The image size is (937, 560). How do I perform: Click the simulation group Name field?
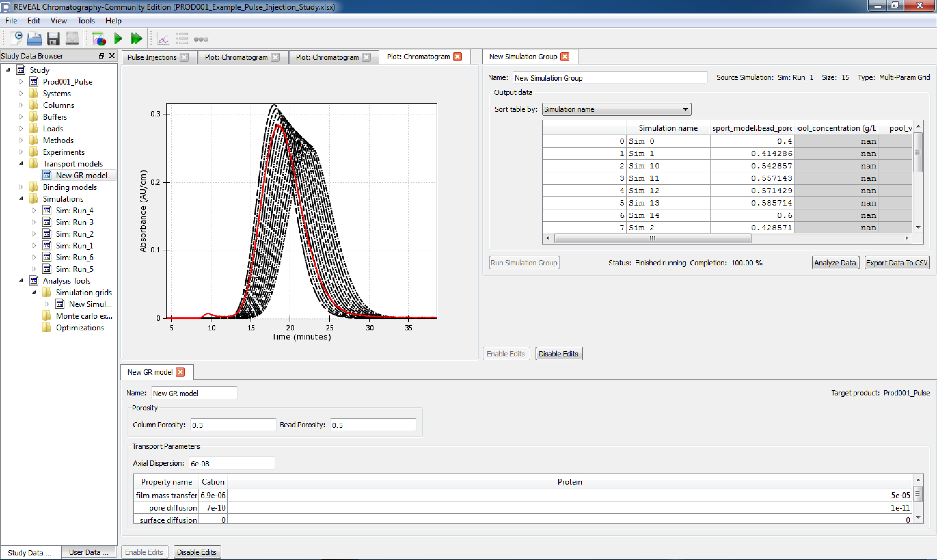tap(610, 78)
